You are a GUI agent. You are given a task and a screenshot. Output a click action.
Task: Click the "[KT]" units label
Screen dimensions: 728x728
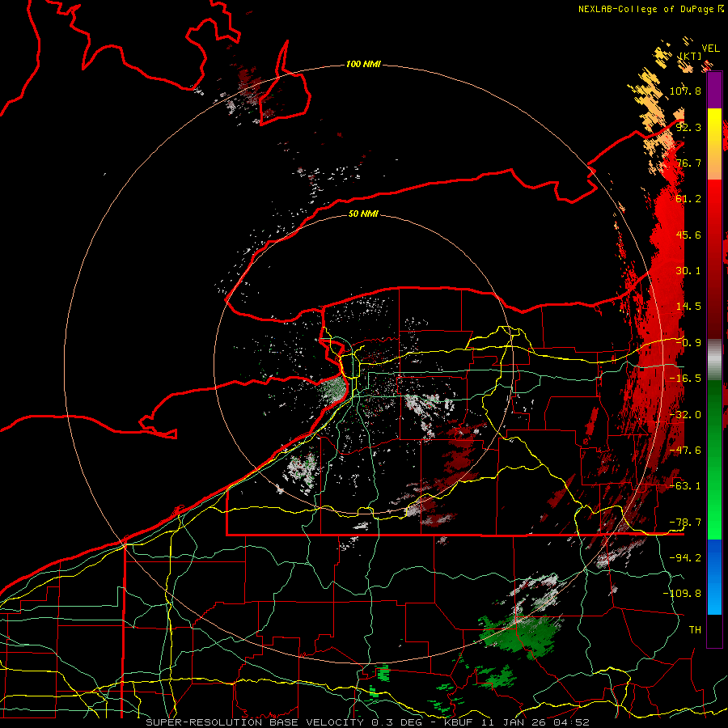click(x=690, y=56)
